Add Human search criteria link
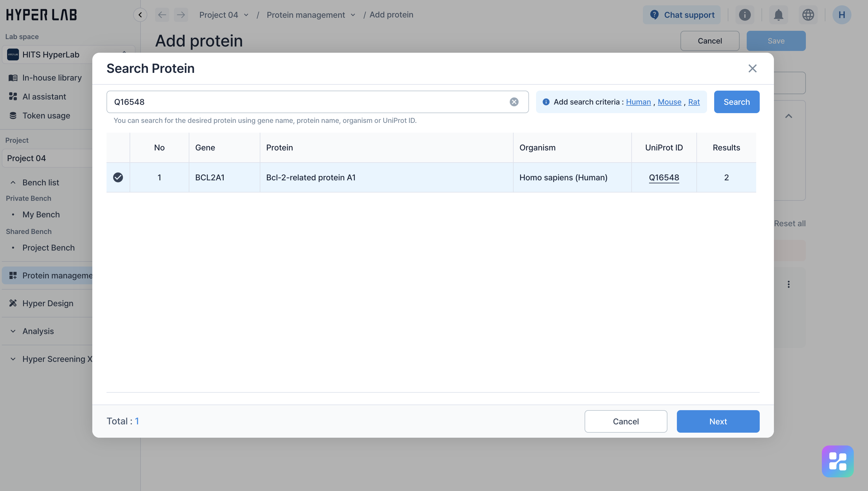This screenshot has width=868, height=491. 638,102
